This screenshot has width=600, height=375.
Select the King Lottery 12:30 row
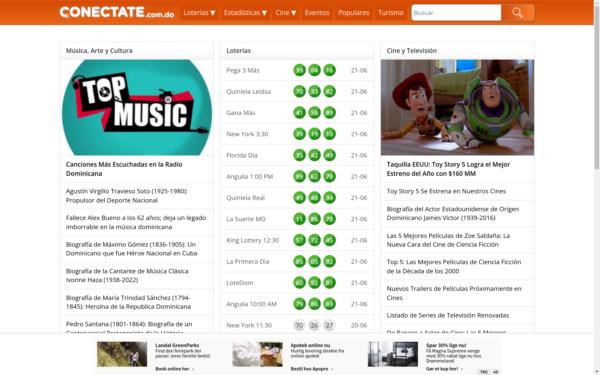[297, 240]
